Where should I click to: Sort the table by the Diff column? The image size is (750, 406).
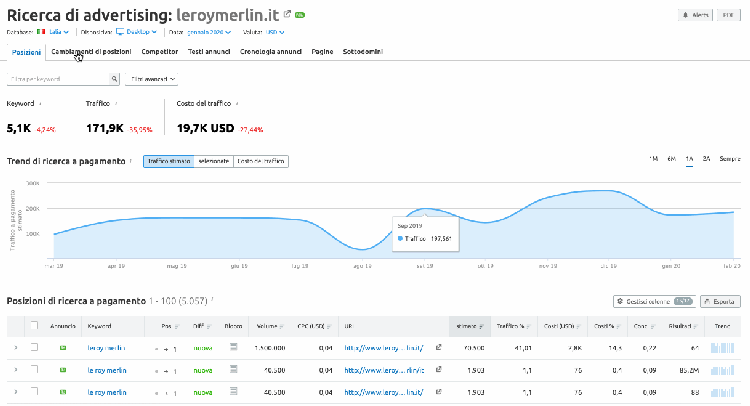point(202,326)
